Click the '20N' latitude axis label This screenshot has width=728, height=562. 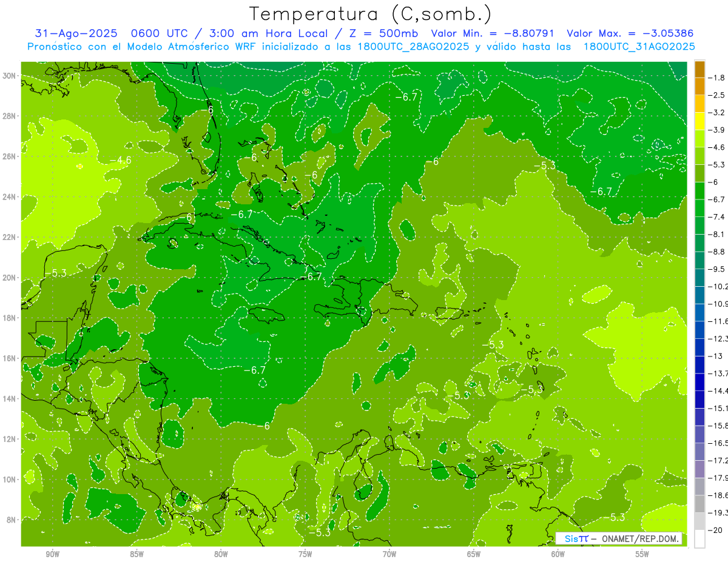coord(8,278)
